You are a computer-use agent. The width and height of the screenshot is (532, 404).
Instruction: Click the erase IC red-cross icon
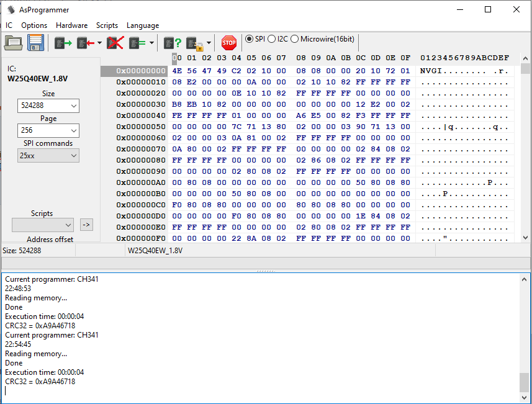(x=115, y=43)
